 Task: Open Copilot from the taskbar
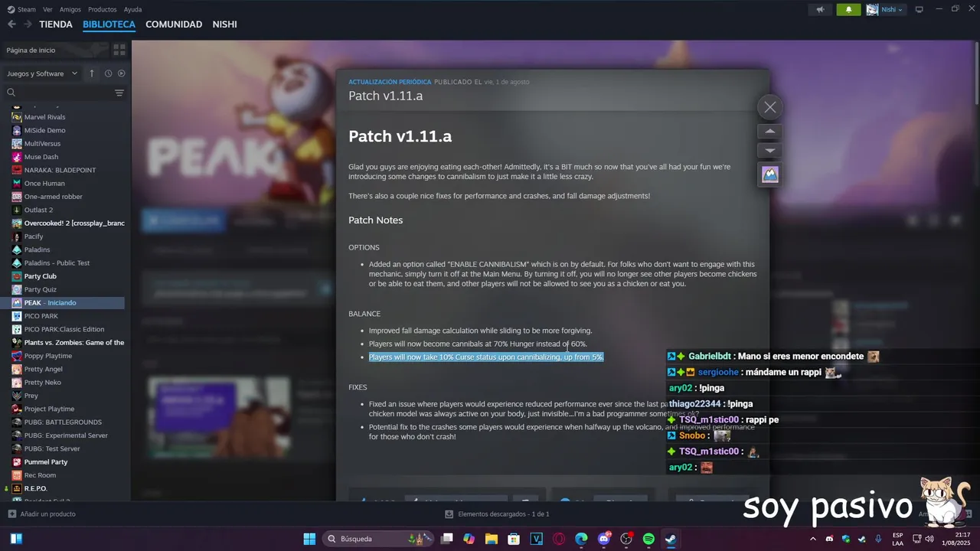(x=469, y=539)
